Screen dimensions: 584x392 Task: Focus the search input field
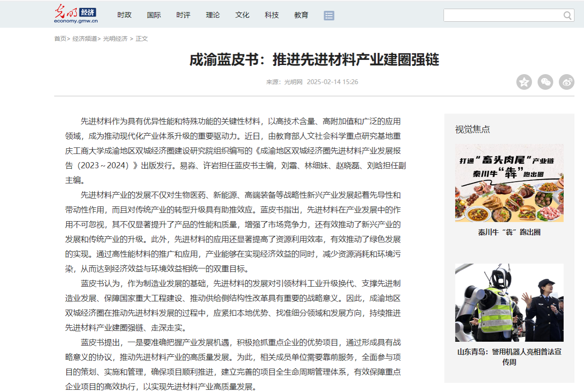pyautogui.click(x=502, y=16)
